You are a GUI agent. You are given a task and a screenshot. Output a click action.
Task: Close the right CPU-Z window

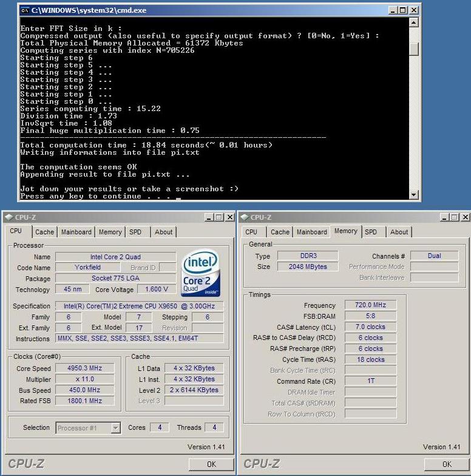pyautogui.click(x=465, y=217)
